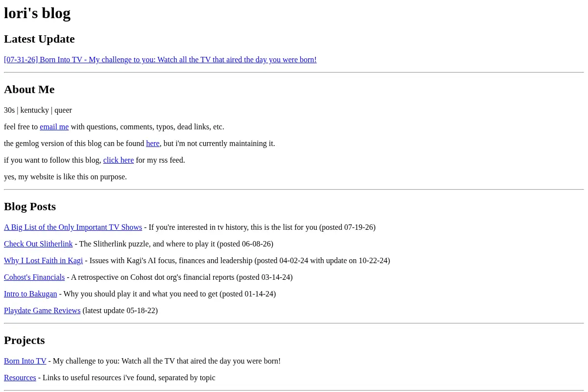View Playdate Game Reviews
The width and height of the screenshot is (588, 392).
click(42, 311)
